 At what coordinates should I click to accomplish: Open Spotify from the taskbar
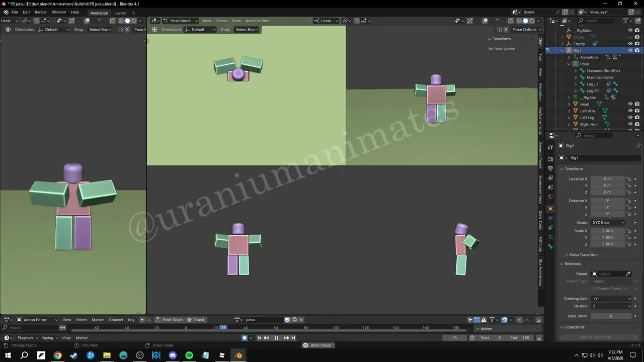tap(189, 355)
